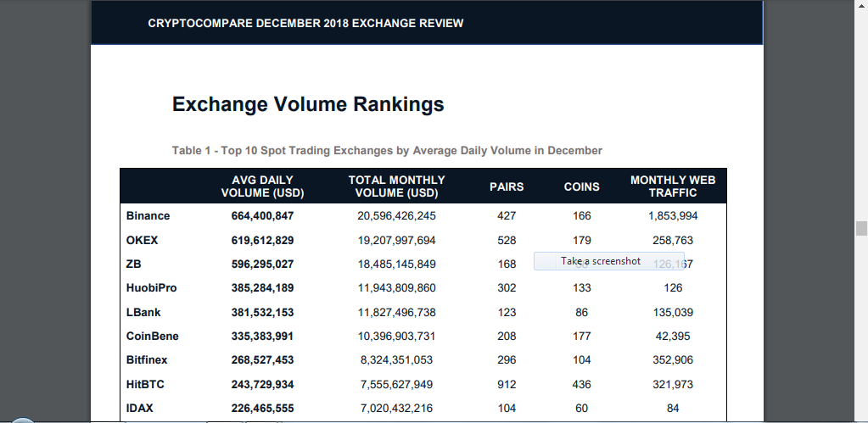The height and width of the screenshot is (423, 868).
Task: Click OKEX pairs value 528
Action: (507, 240)
